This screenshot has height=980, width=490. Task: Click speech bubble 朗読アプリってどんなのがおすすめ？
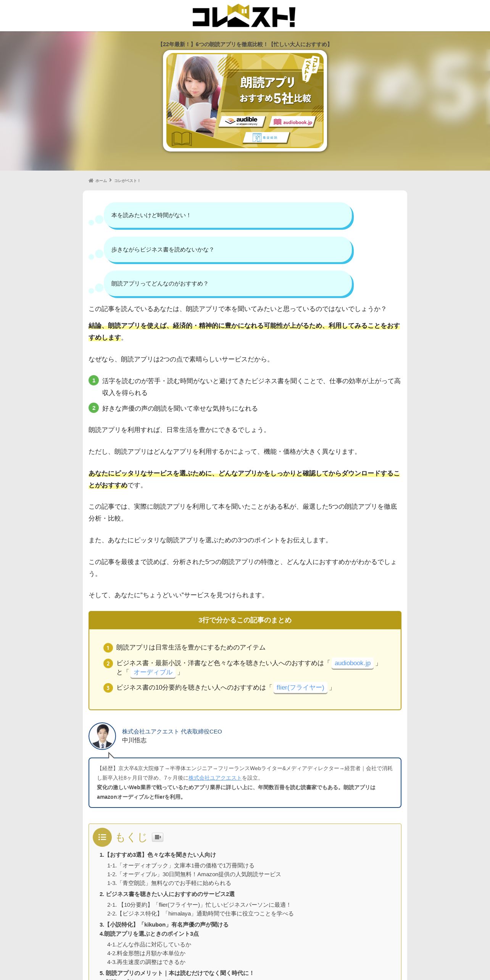pyautogui.click(x=228, y=284)
